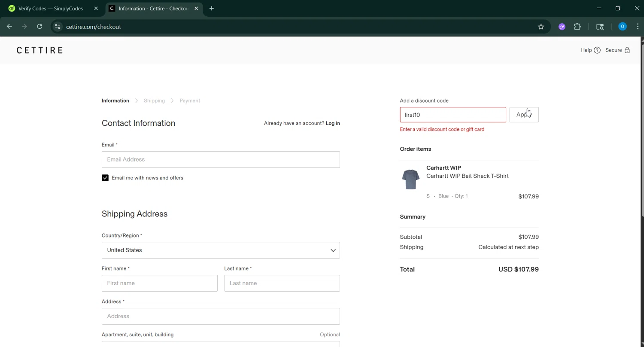The width and height of the screenshot is (644, 347).
Task: Click the Information breadcrumb step
Action: [115, 100]
